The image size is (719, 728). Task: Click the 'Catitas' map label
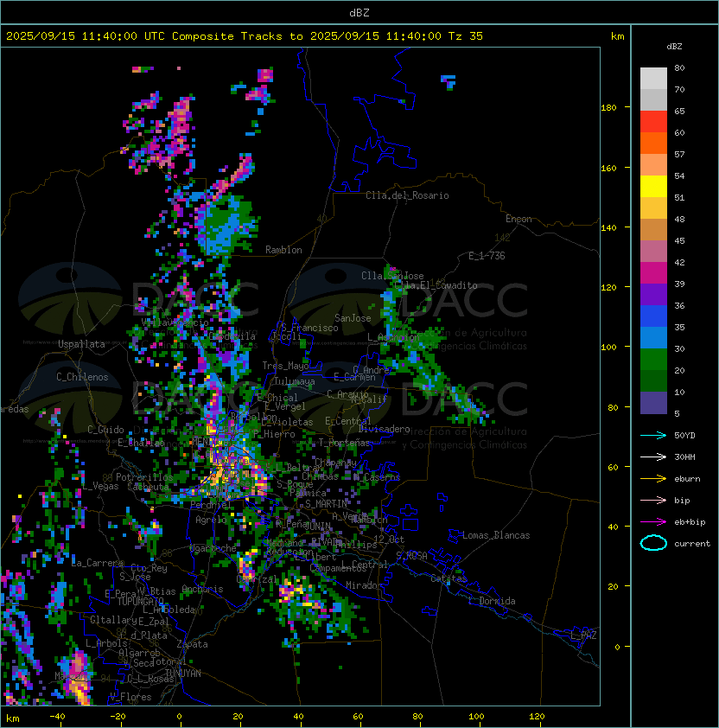tap(449, 578)
